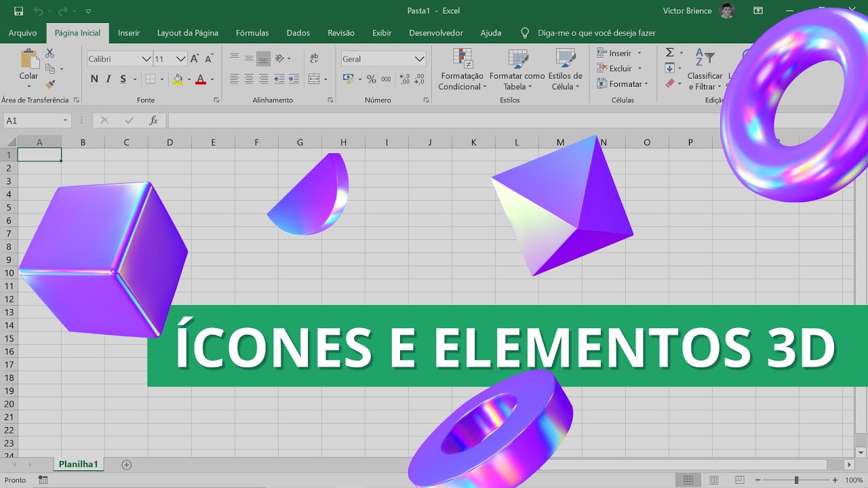Toggle Bold N formatting
This screenshot has height=488, width=868.
click(x=94, y=79)
